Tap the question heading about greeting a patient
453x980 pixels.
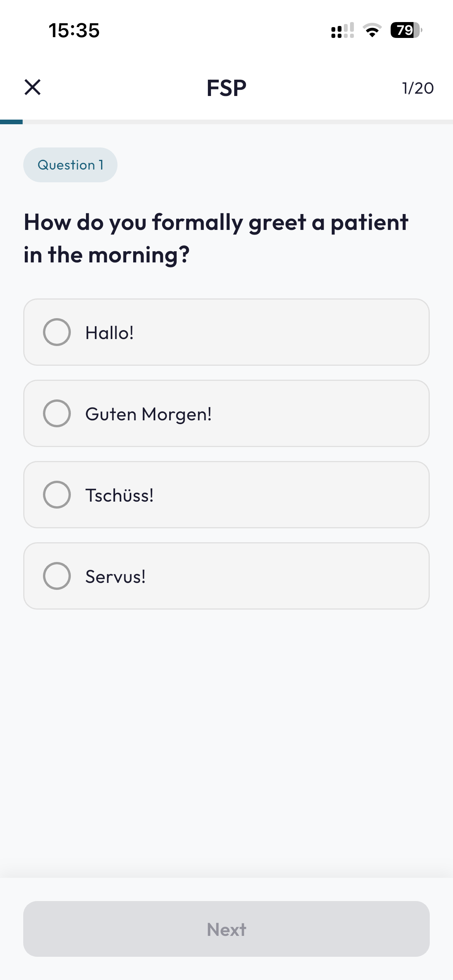pyautogui.click(x=216, y=238)
